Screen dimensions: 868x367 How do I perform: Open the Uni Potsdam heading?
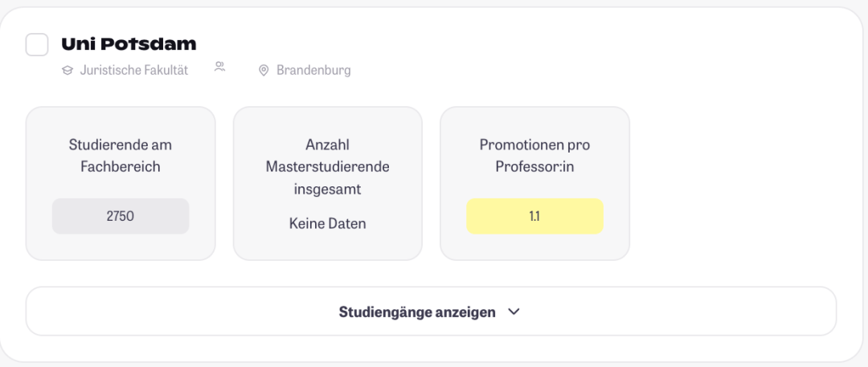(x=129, y=43)
